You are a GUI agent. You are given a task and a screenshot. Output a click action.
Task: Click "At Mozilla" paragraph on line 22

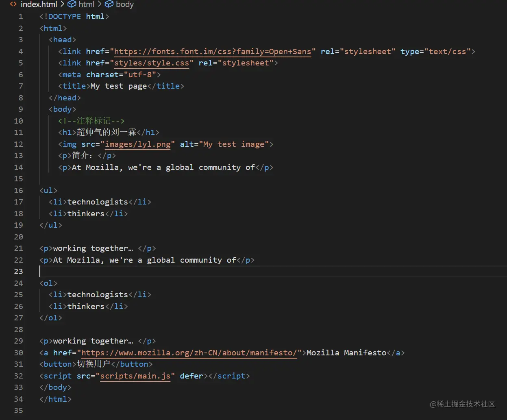tap(147, 260)
